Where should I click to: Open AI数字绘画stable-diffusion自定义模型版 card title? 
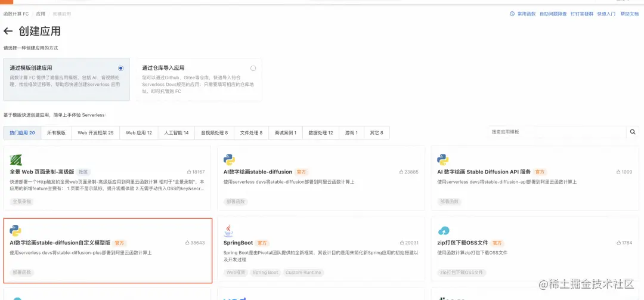[x=60, y=243]
